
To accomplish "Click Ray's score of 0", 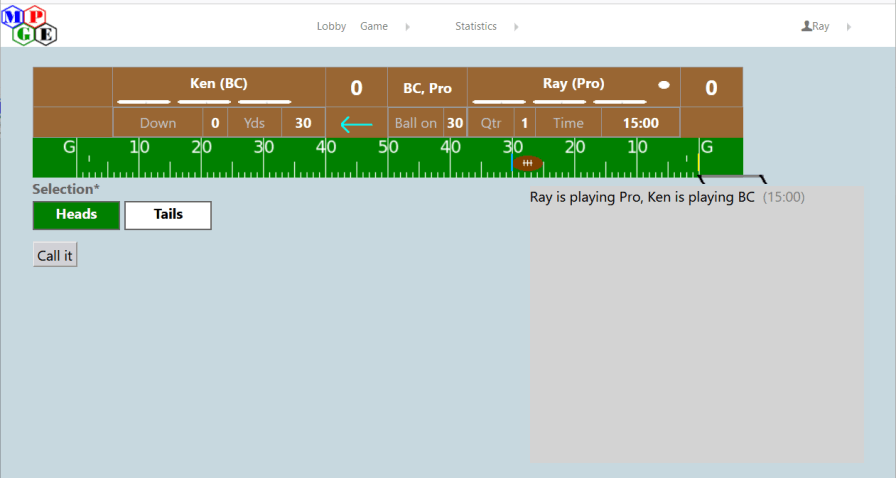I will point(711,87).
